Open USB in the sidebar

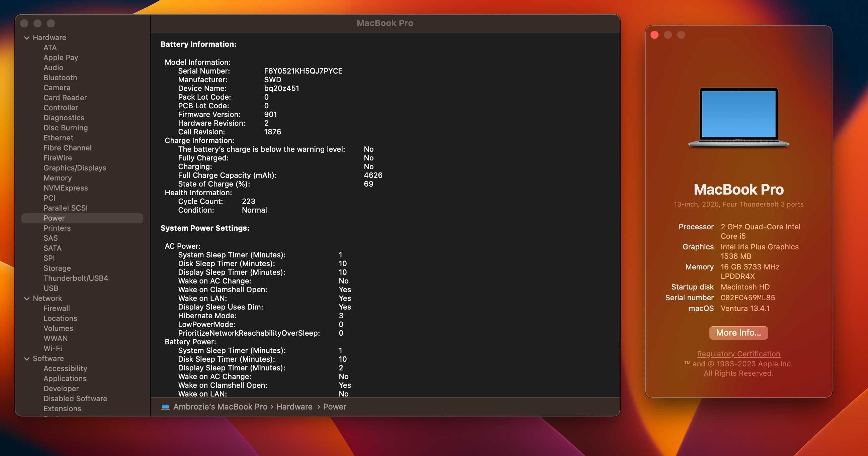click(51, 289)
